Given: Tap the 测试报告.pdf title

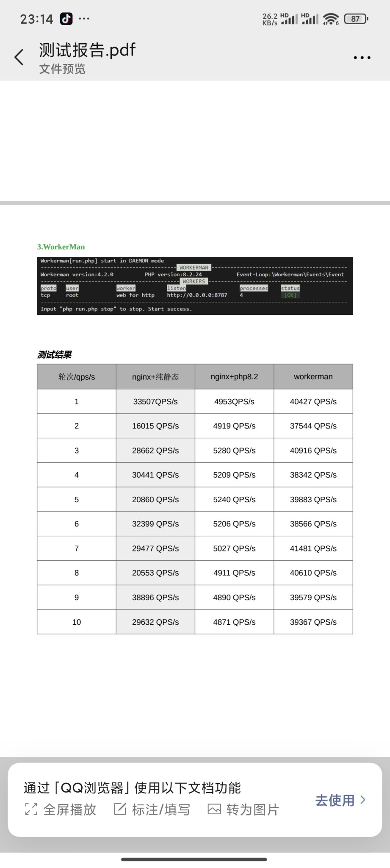Looking at the screenshot, I should (87, 50).
